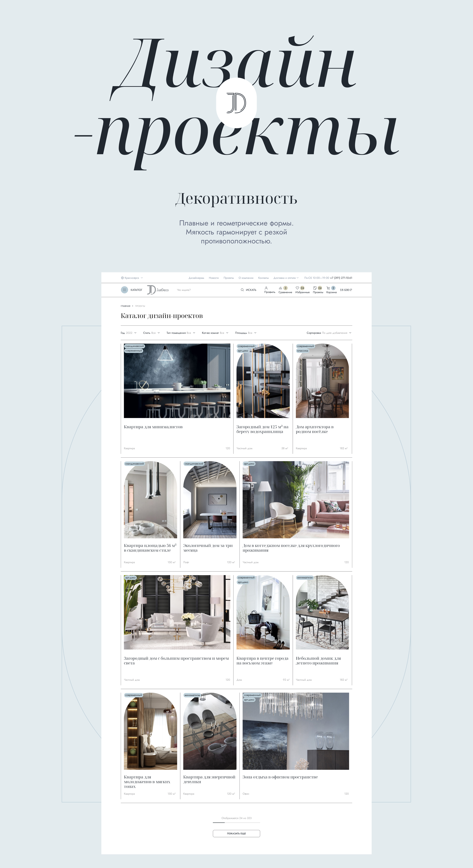
Task: Click the JustDeco logo
Action: pos(158,290)
